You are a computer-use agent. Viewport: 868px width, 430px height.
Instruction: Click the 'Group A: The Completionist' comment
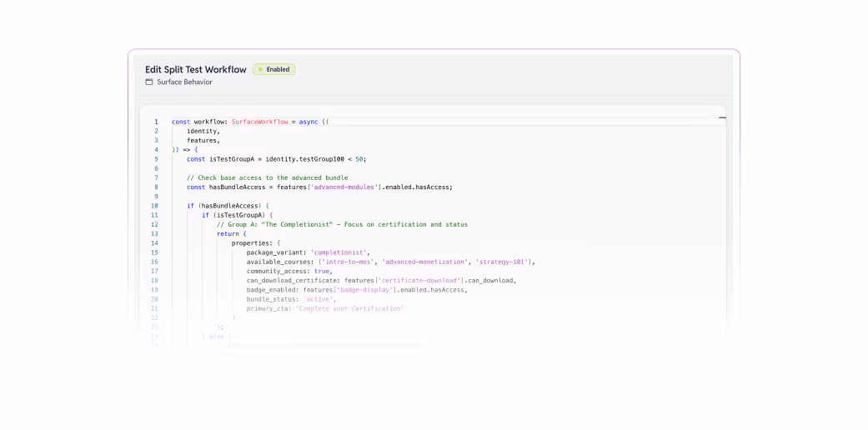coord(342,225)
